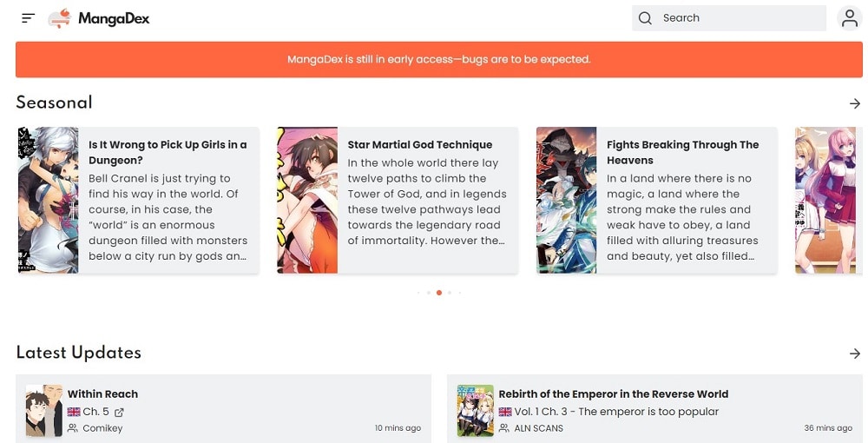This screenshot has width=868, height=443.
Task: Click group icon beside ALN SCANS
Action: click(x=503, y=428)
